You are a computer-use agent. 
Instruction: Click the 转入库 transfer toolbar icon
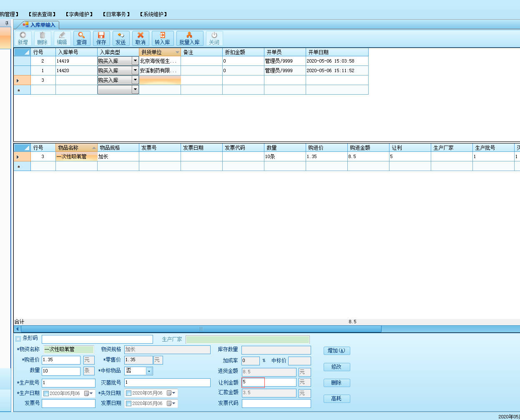(162, 38)
